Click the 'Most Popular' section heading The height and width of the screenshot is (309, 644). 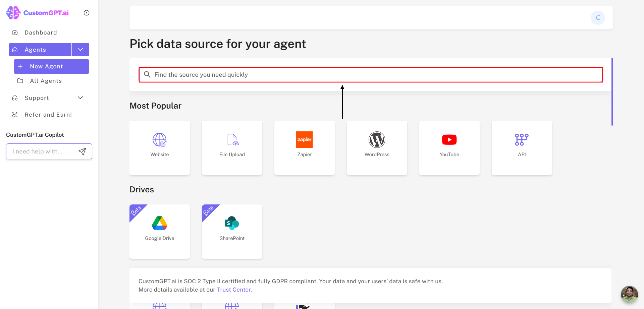click(x=156, y=106)
